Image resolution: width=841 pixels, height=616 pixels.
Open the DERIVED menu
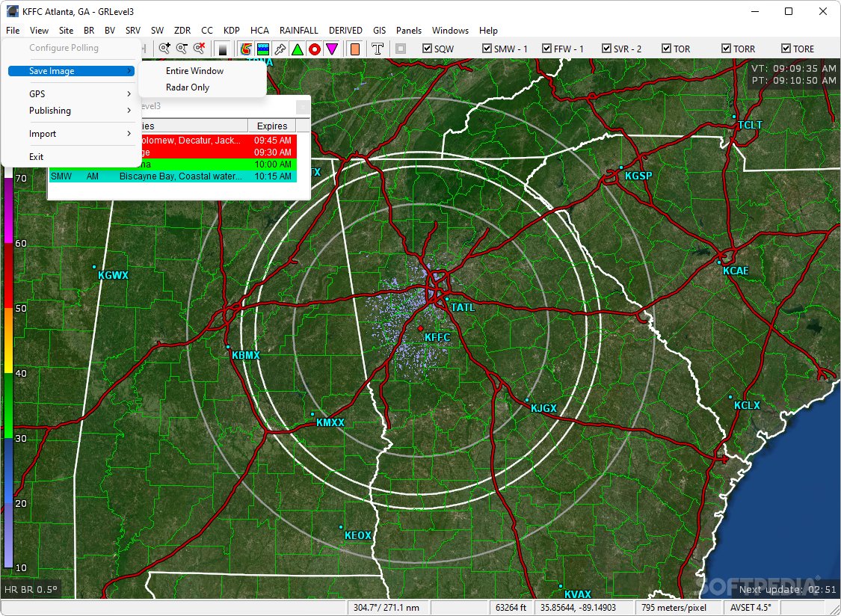(345, 31)
